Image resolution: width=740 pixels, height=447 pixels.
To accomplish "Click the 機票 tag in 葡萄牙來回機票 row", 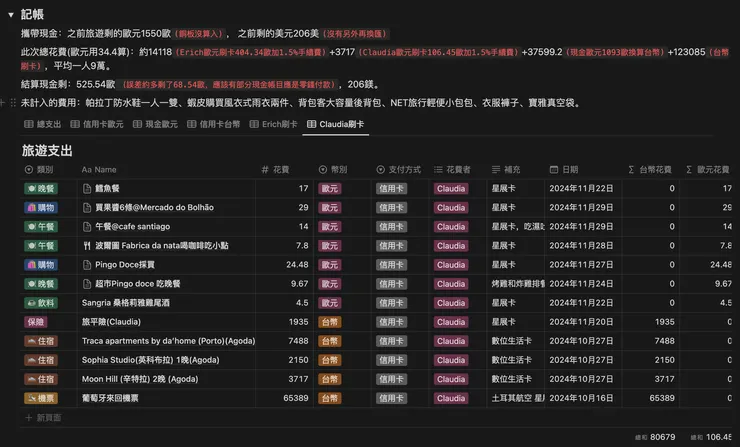I will (41, 398).
